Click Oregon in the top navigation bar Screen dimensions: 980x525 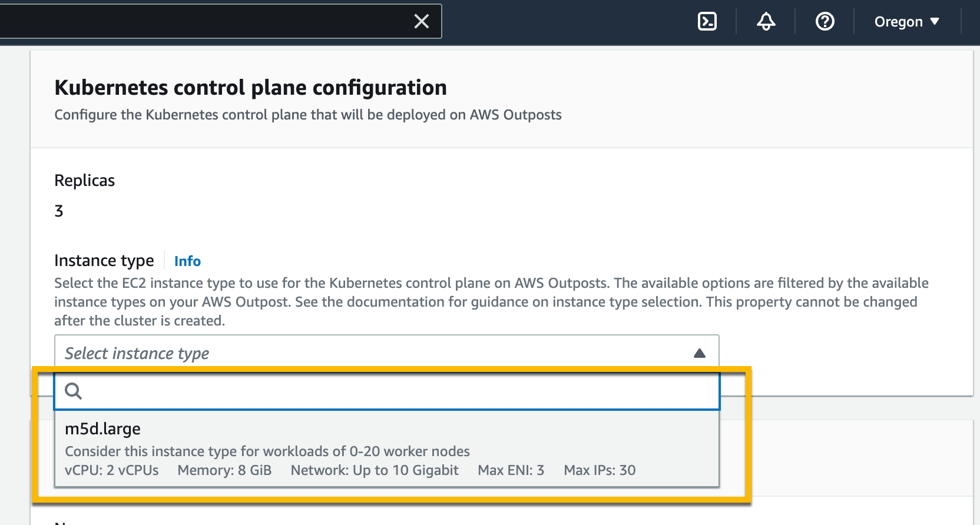pyautogui.click(x=898, y=21)
